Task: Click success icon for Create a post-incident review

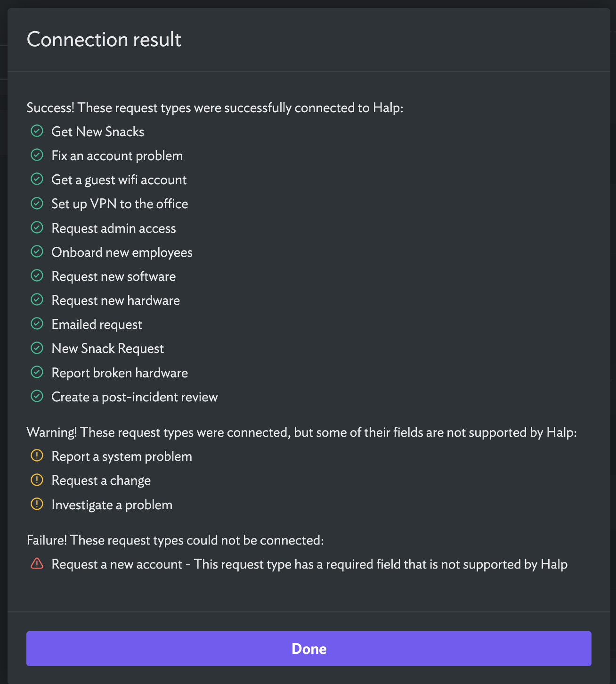Action: [x=37, y=396]
